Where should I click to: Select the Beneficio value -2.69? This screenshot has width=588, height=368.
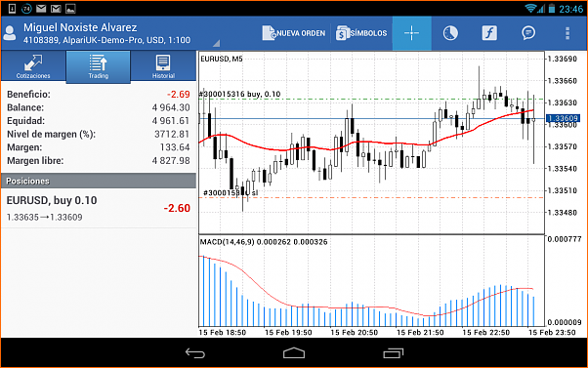[x=179, y=94]
